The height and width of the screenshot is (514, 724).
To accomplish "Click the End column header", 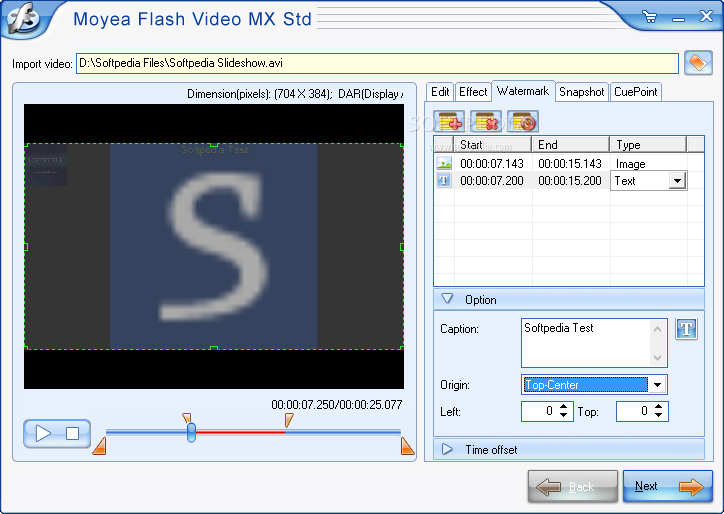I will (571, 144).
